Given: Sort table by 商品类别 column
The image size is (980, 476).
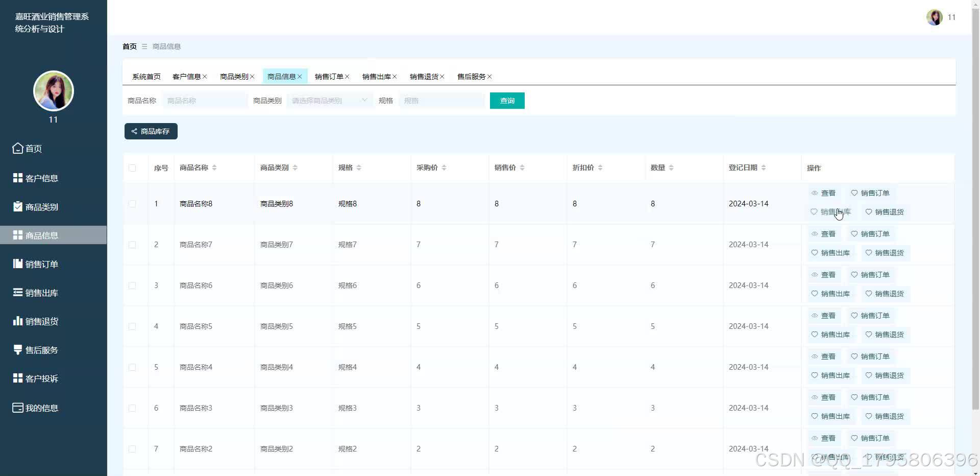Looking at the screenshot, I should [x=295, y=168].
